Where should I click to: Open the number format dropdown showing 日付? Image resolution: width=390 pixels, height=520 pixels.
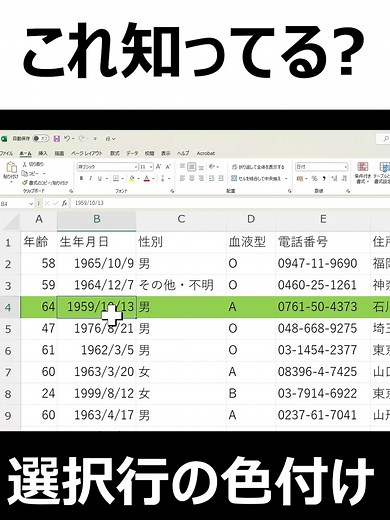pos(321,167)
